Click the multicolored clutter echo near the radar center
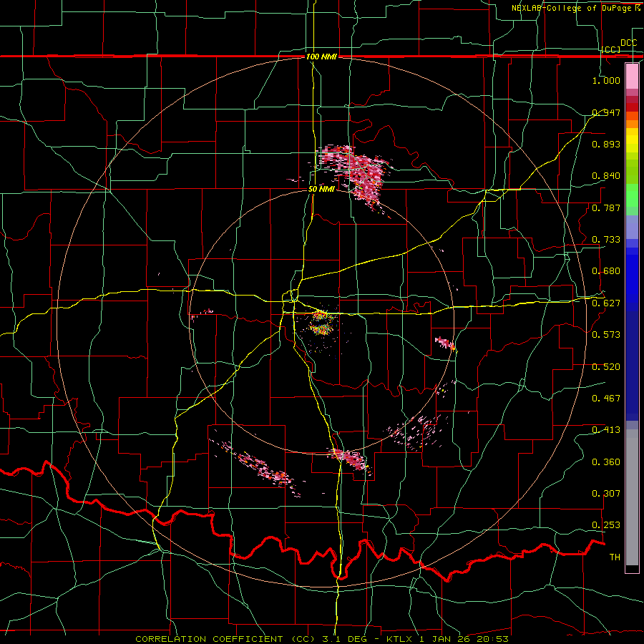The height and width of the screenshot is (644, 644). click(321, 323)
